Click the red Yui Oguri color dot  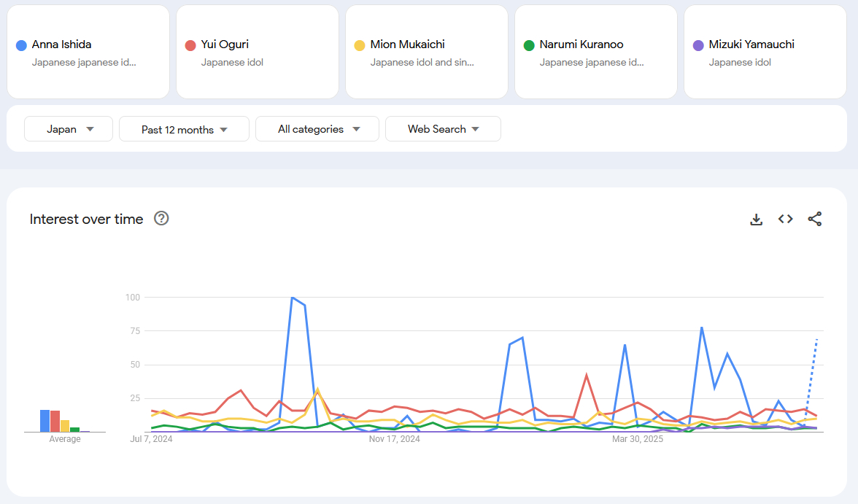point(190,45)
